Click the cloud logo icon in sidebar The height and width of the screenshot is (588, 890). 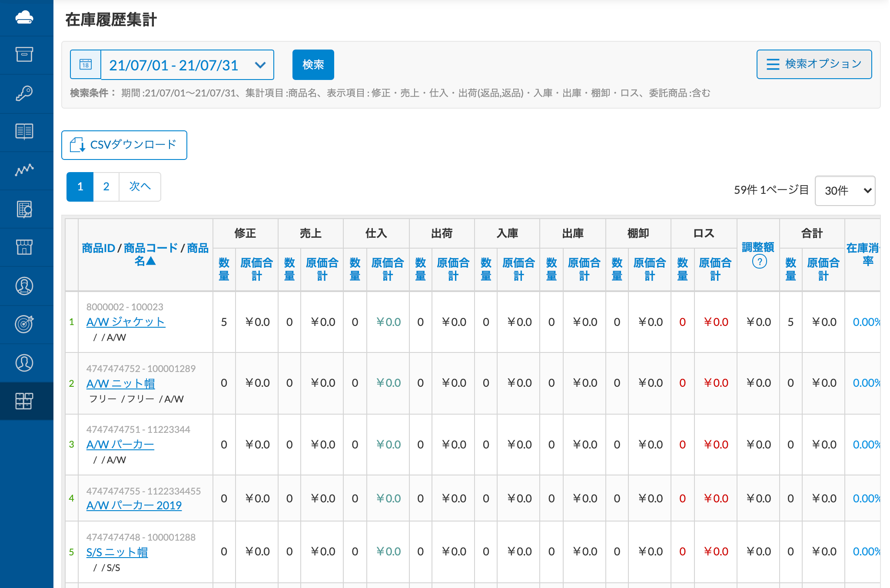pos(24,17)
